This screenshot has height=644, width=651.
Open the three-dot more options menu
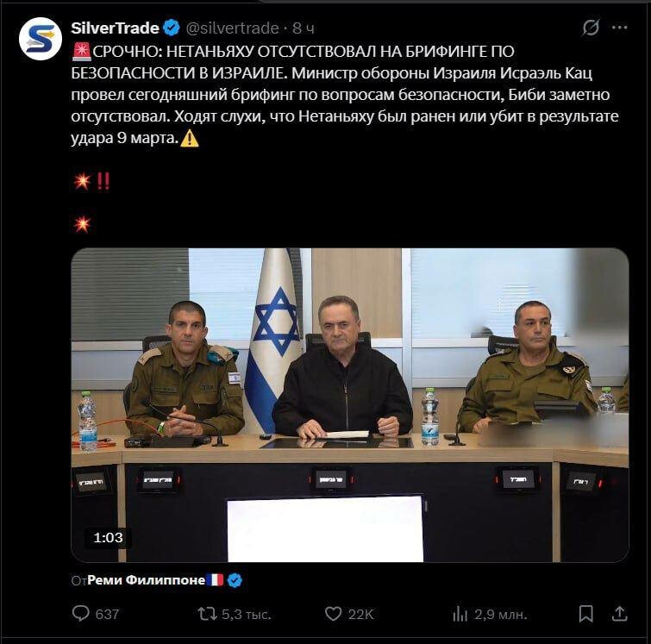(x=619, y=28)
